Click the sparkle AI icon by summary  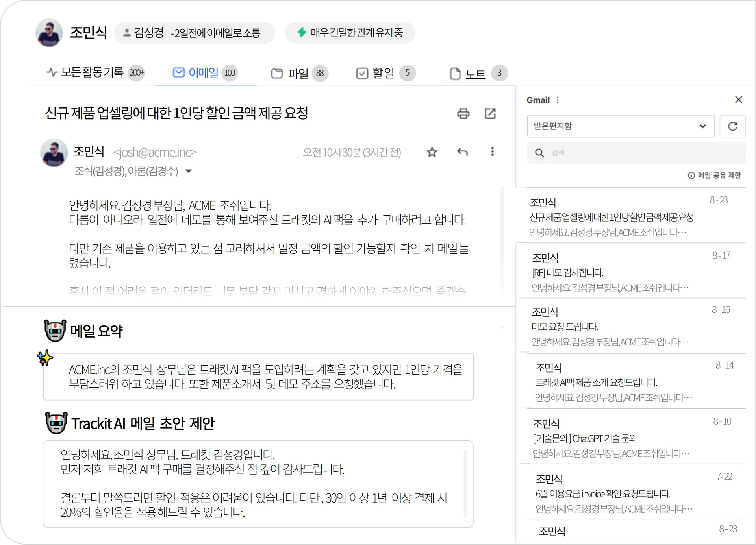tap(45, 357)
